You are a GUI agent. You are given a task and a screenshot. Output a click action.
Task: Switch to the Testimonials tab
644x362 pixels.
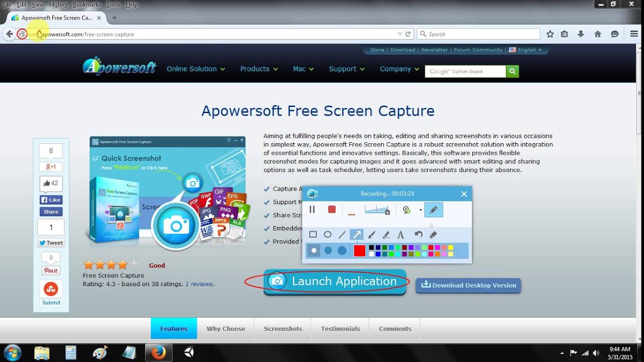click(341, 328)
